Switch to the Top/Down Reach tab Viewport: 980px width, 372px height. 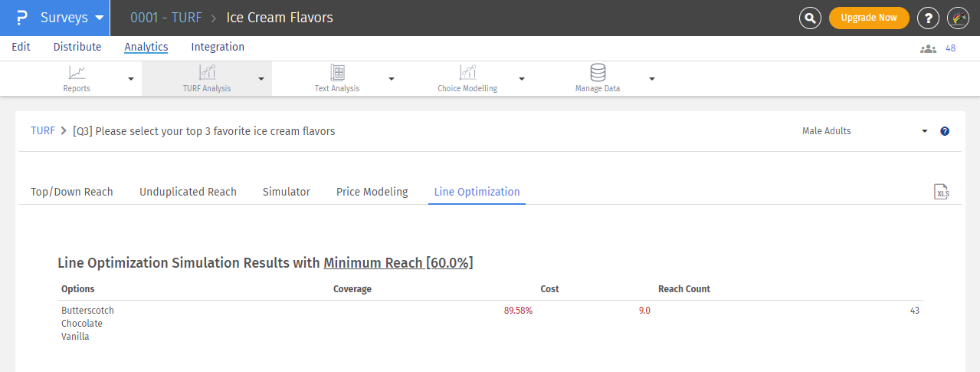click(71, 192)
